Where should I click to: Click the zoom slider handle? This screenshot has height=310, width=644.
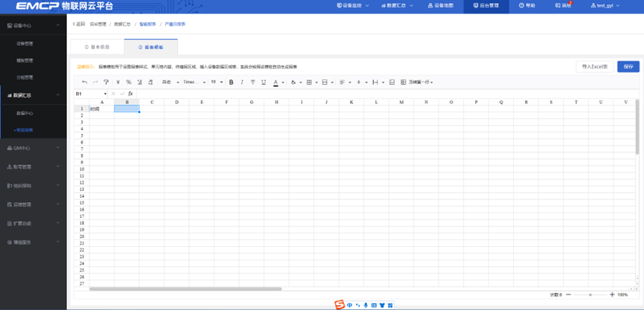[590, 294]
